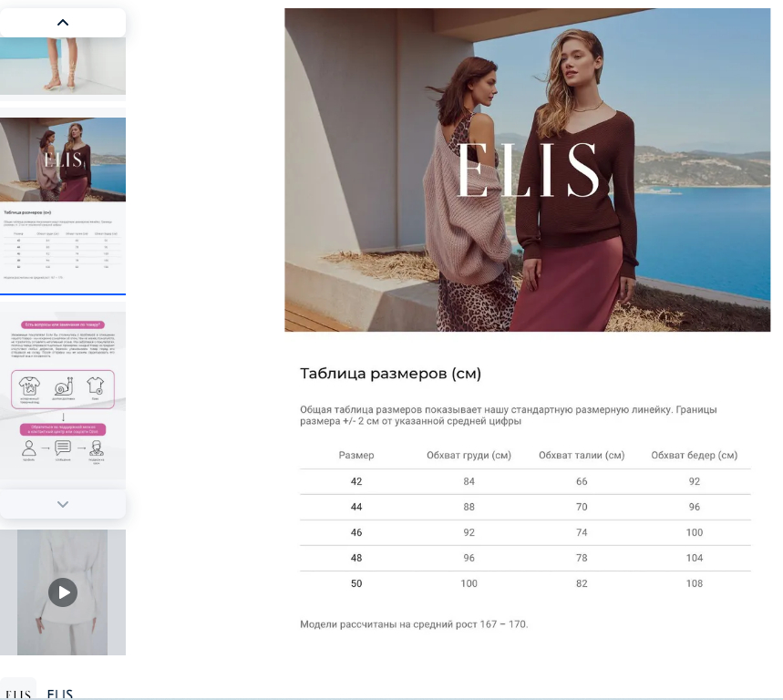
Task: Click the up chevron above thumbnails
Action: click(x=63, y=23)
